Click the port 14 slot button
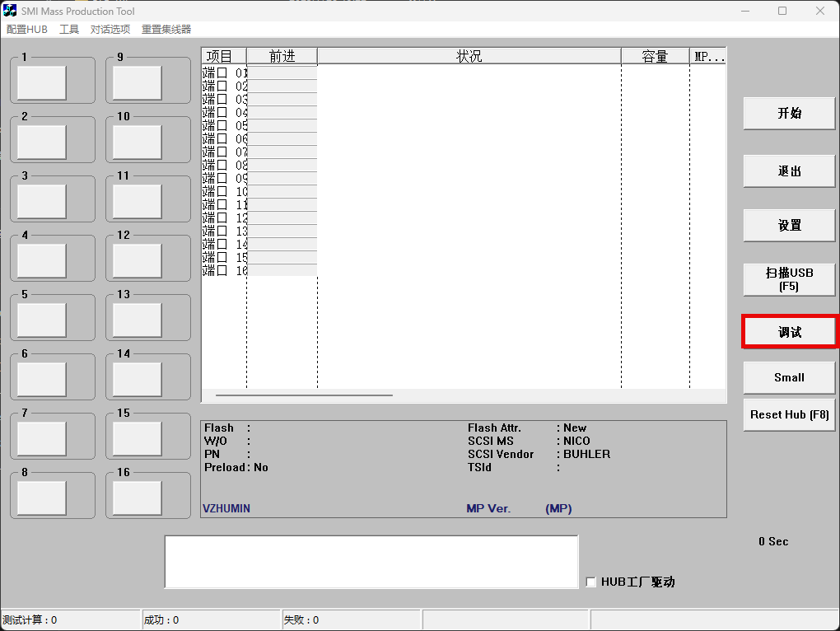 (x=137, y=380)
